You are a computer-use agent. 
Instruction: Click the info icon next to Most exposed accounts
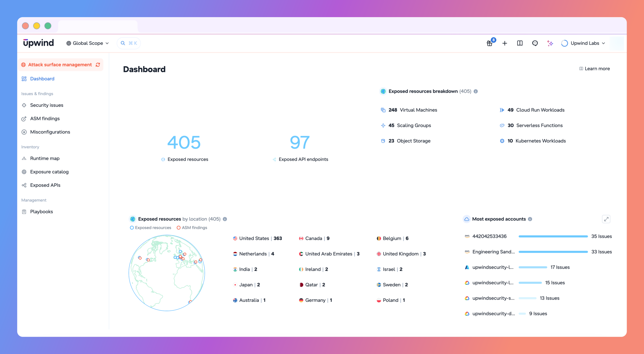click(530, 219)
